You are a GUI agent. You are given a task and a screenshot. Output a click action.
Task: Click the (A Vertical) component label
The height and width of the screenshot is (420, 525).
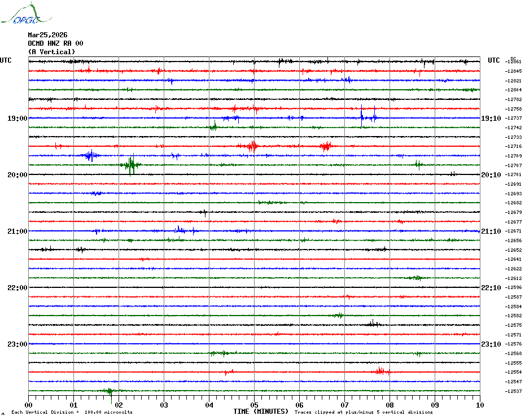point(51,52)
